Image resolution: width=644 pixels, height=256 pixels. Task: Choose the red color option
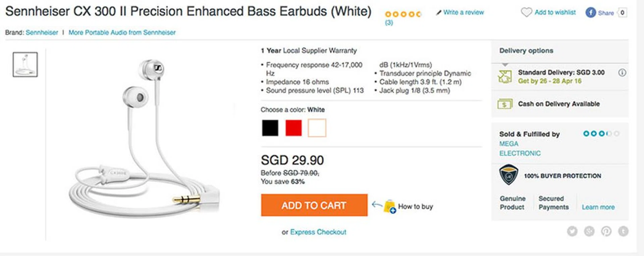[293, 128]
